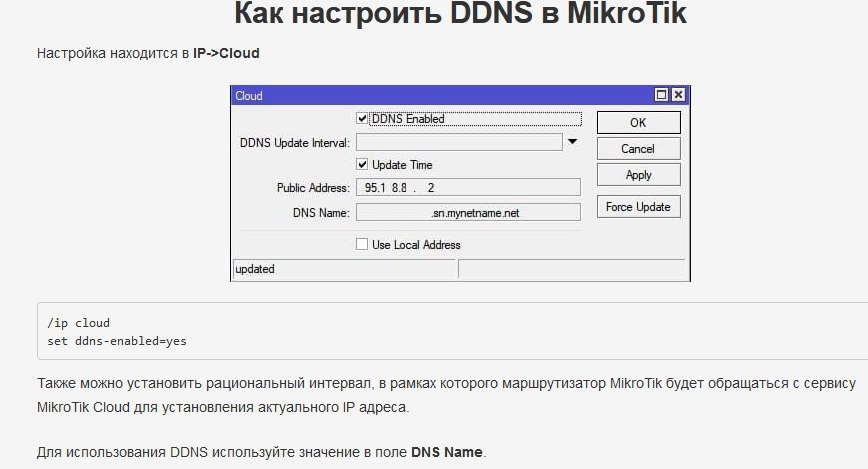Click into the DDNS Update Interval field

click(459, 142)
